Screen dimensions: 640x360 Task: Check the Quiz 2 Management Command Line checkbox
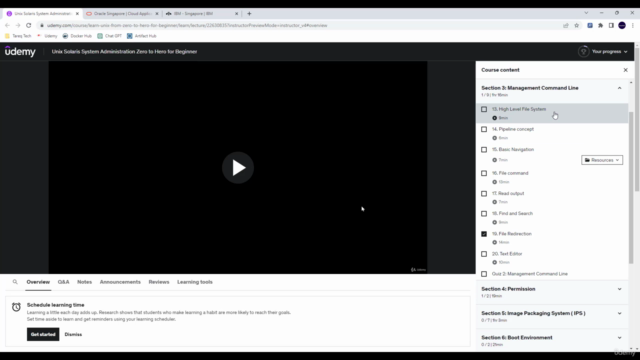point(484,274)
